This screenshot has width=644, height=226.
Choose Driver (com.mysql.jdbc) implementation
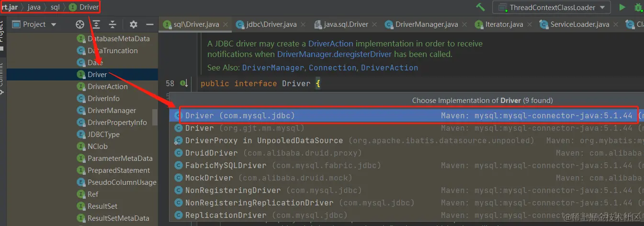tap(407, 116)
